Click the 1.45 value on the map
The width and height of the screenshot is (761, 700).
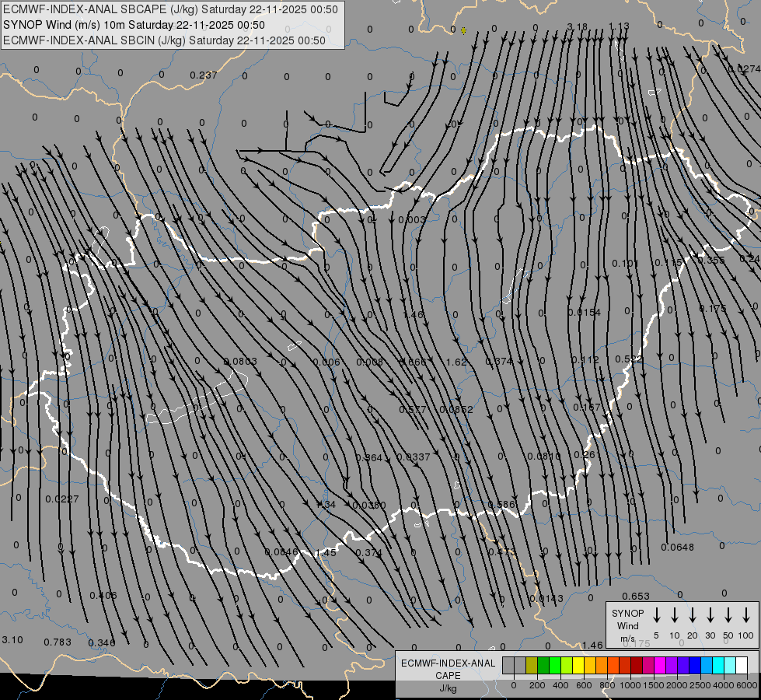point(326,553)
